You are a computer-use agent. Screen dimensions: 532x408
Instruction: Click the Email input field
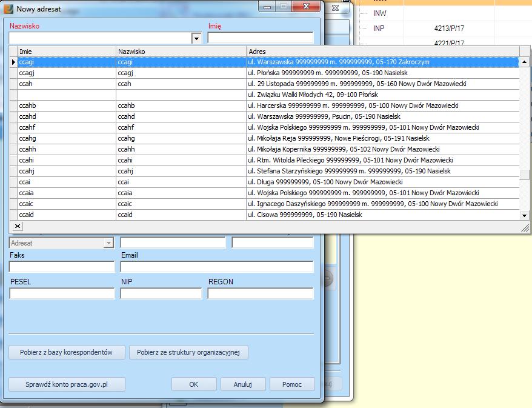pyautogui.click(x=217, y=267)
